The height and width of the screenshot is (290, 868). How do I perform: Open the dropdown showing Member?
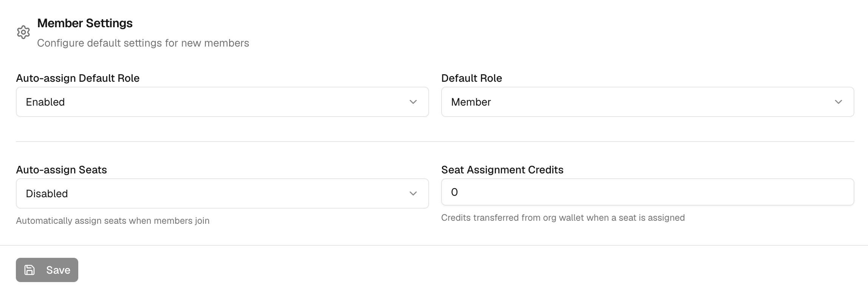click(647, 102)
